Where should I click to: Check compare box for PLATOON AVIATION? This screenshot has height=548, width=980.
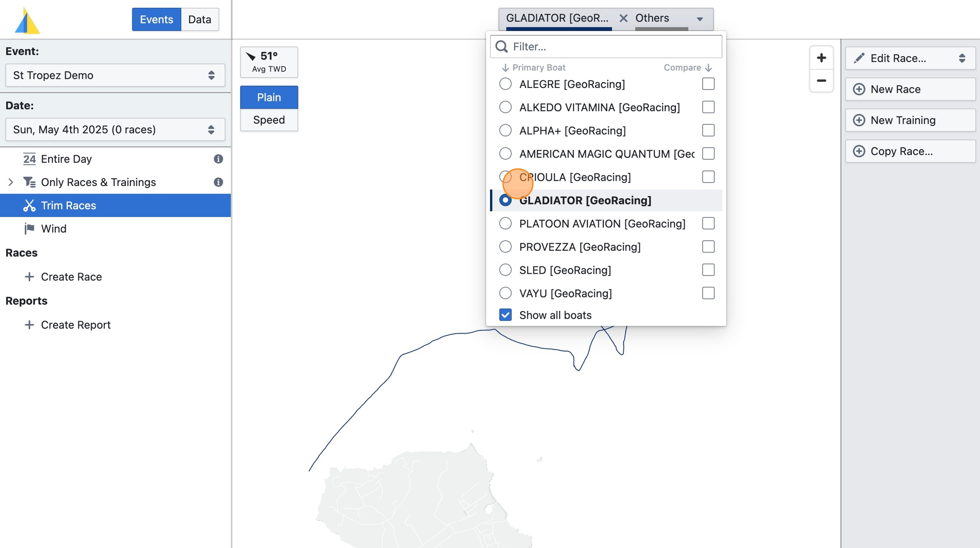pos(708,224)
